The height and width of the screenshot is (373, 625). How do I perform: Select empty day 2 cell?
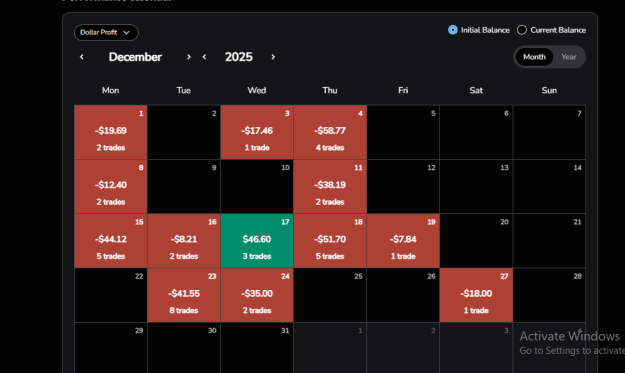[184, 132]
